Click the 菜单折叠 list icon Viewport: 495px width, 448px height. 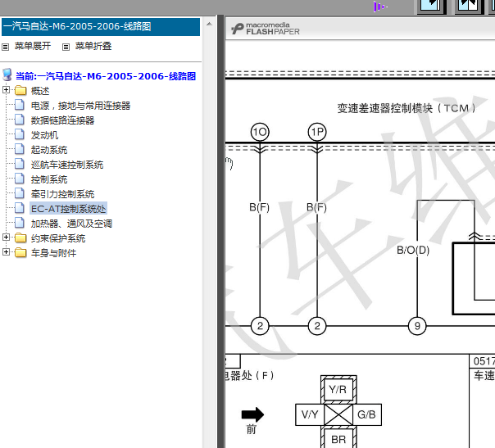(x=66, y=47)
